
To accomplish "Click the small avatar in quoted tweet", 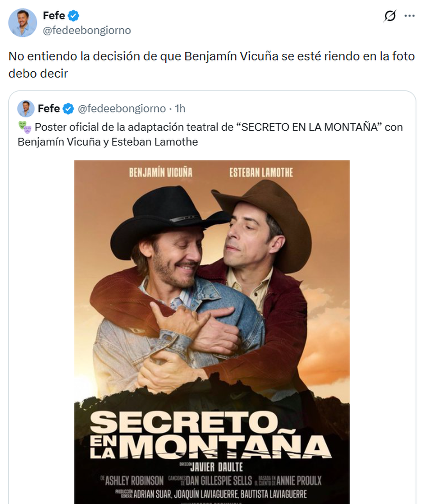I will [26, 109].
